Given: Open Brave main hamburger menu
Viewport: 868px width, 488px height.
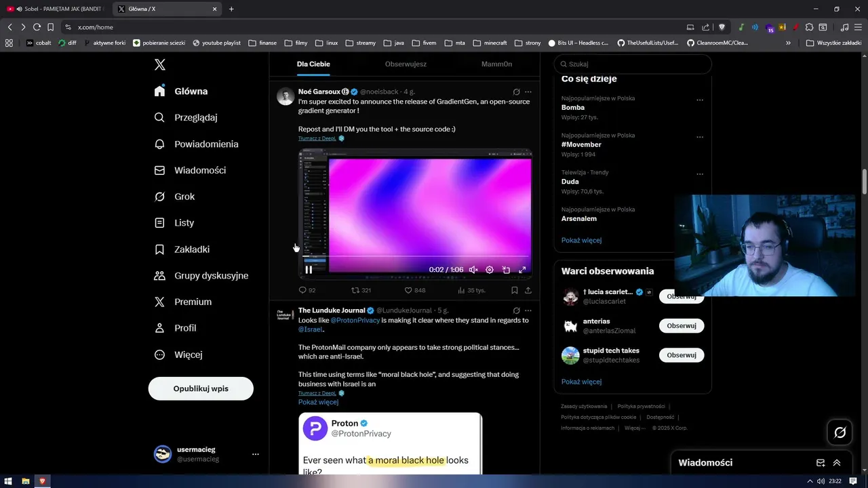Looking at the screenshot, I should (858, 27).
